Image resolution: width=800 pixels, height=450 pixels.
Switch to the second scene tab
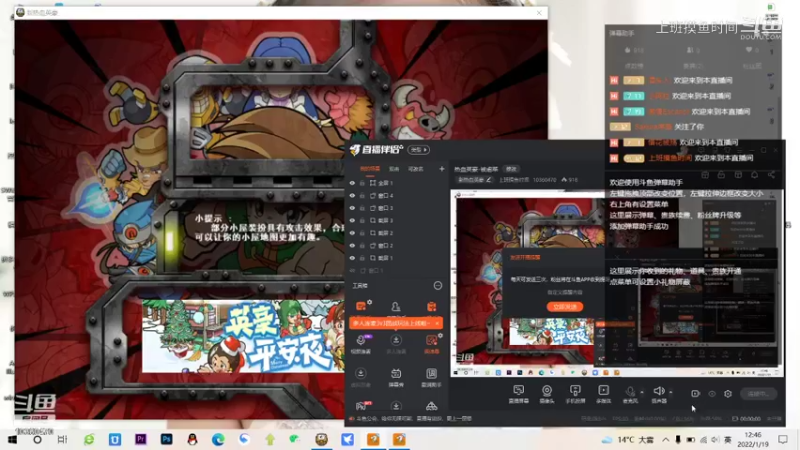click(394, 169)
